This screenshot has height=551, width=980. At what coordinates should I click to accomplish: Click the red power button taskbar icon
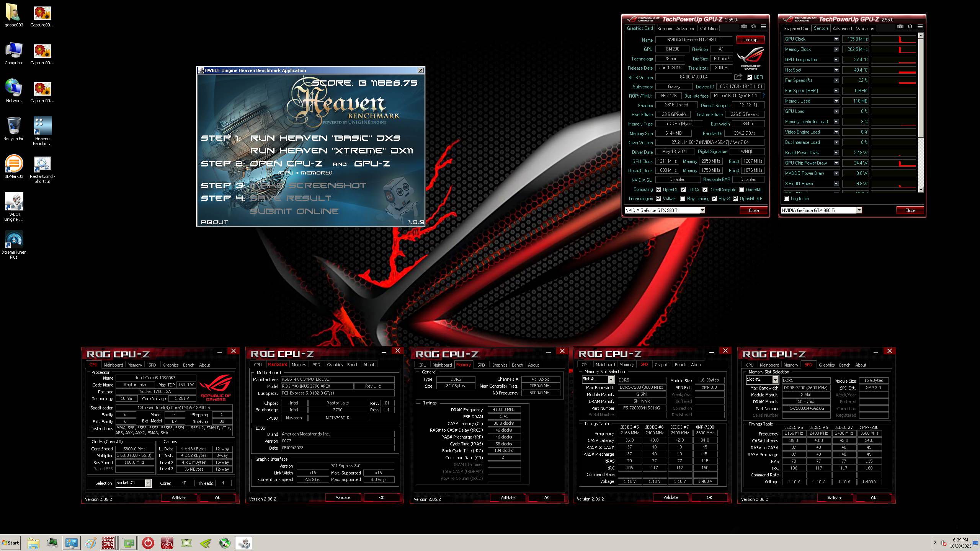pyautogui.click(x=148, y=543)
